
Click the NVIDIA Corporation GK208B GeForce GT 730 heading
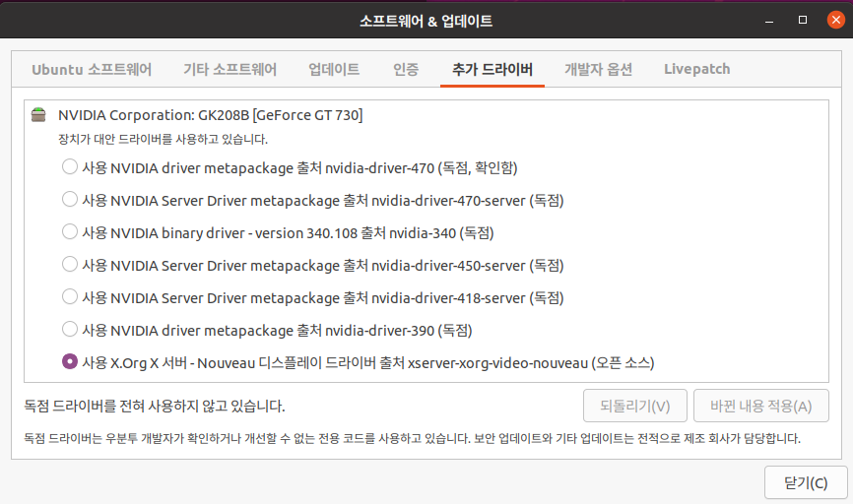[x=211, y=115]
